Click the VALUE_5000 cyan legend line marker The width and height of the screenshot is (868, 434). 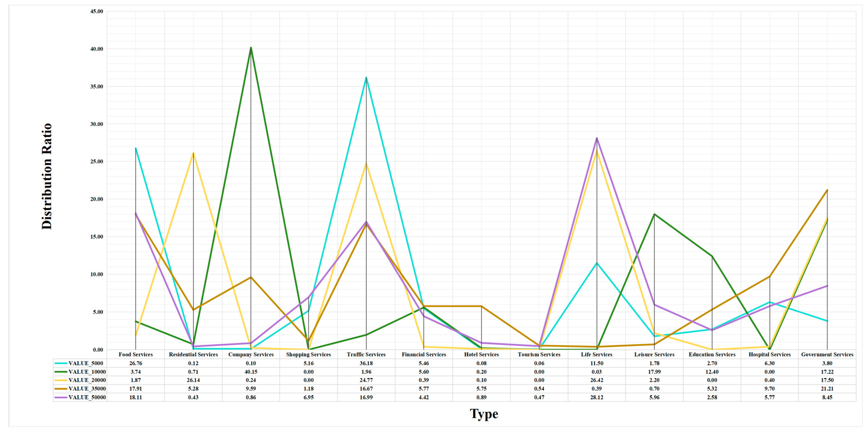61,363
